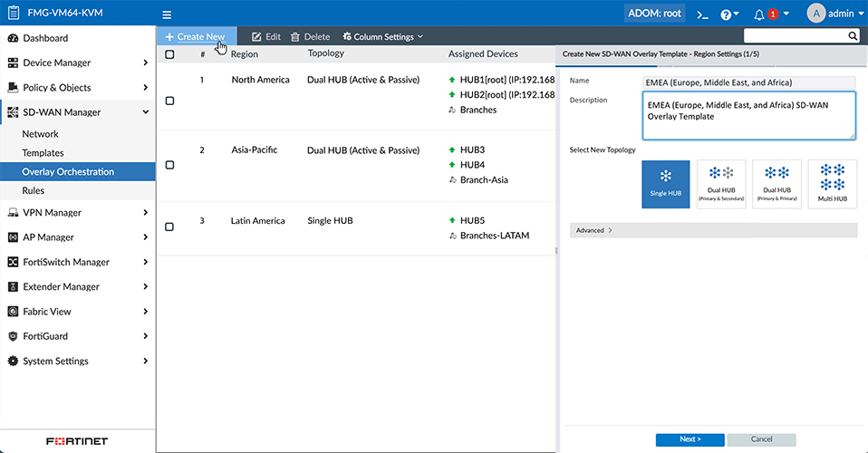Expand the System Settings submenu
This screenshot has width=868, height=453.
click(146, 361)
